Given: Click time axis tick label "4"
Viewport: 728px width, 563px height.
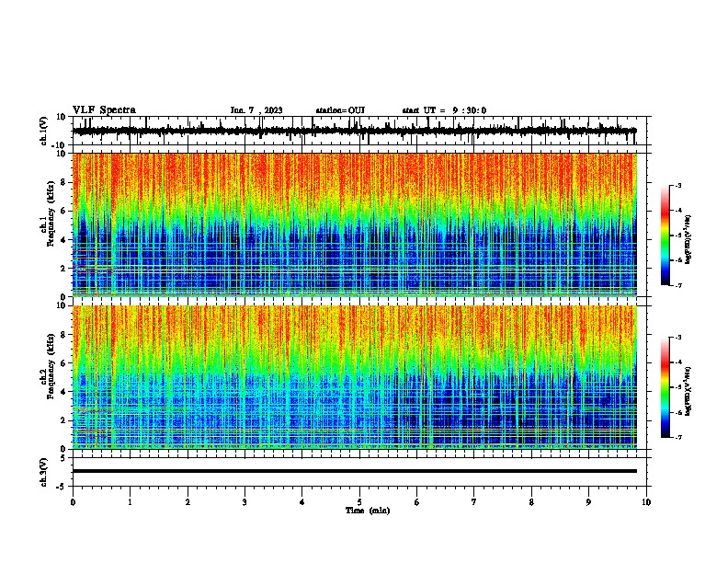Looking at the screenshot, I should [x=302, y=502].
